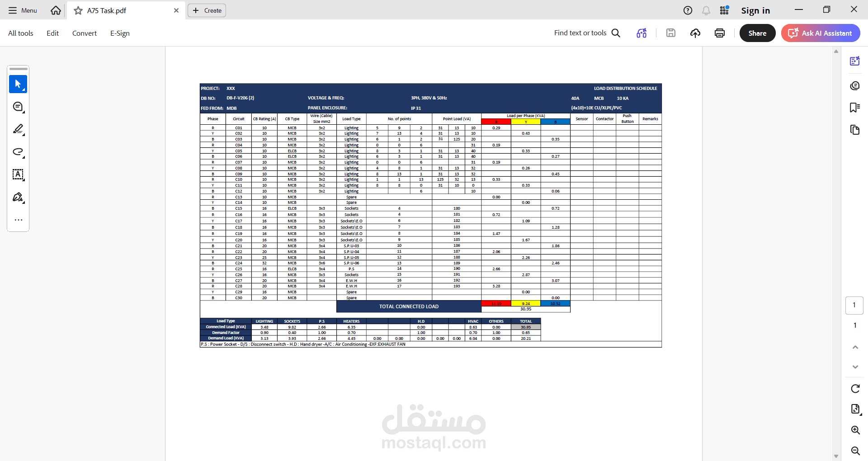Open the Fill & Sign tool
Image resolution: width=868 pixels, height=461 pixels.
tap(18, 198)
